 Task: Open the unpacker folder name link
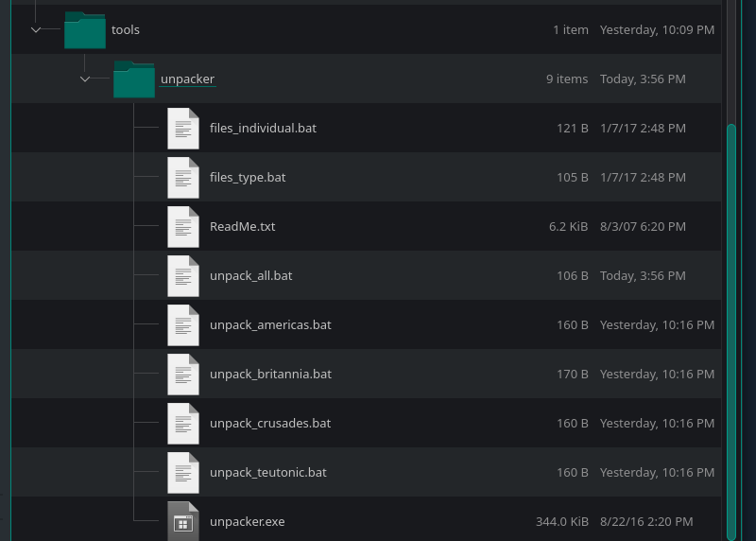tap(187, 79)
